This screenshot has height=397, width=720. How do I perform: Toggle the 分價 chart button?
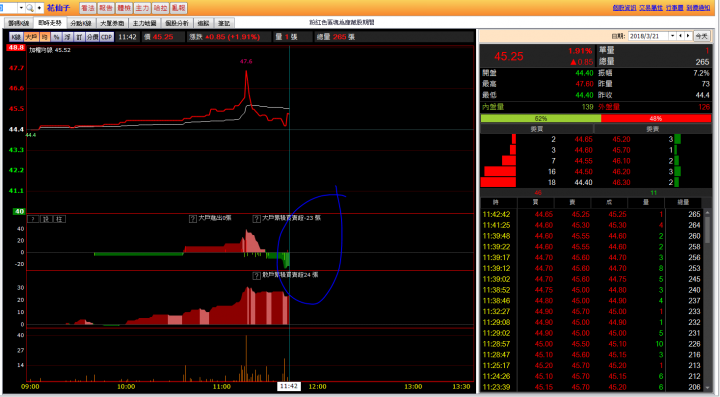92,37
